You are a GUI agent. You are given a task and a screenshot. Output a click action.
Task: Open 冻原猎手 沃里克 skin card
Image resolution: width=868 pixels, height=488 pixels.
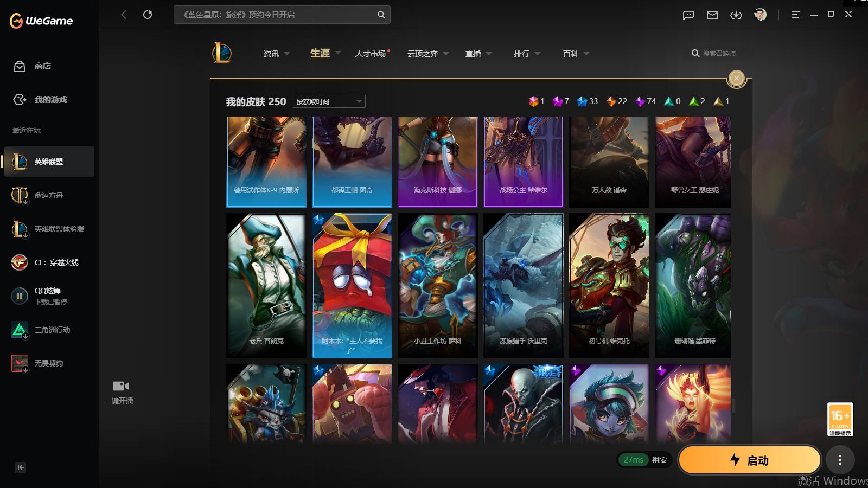tap(524, 286)
